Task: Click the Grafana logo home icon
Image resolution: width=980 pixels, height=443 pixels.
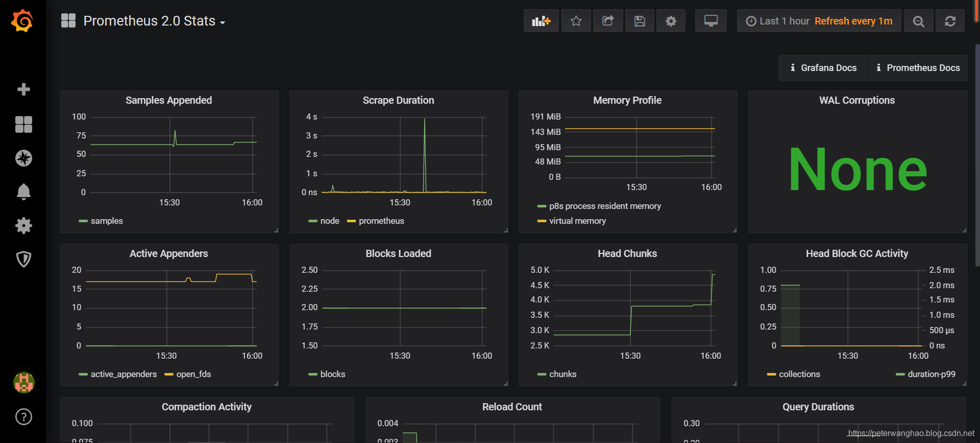Action: (x=22, y=21)
